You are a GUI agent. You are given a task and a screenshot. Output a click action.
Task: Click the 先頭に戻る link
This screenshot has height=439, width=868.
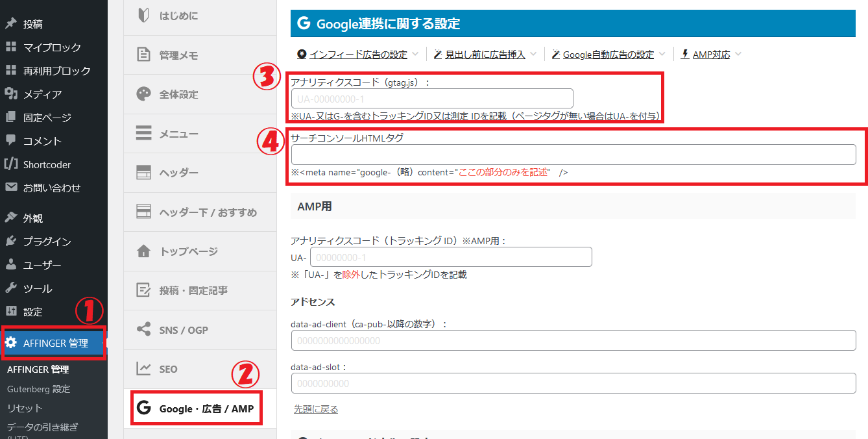(x=316, y=409)
